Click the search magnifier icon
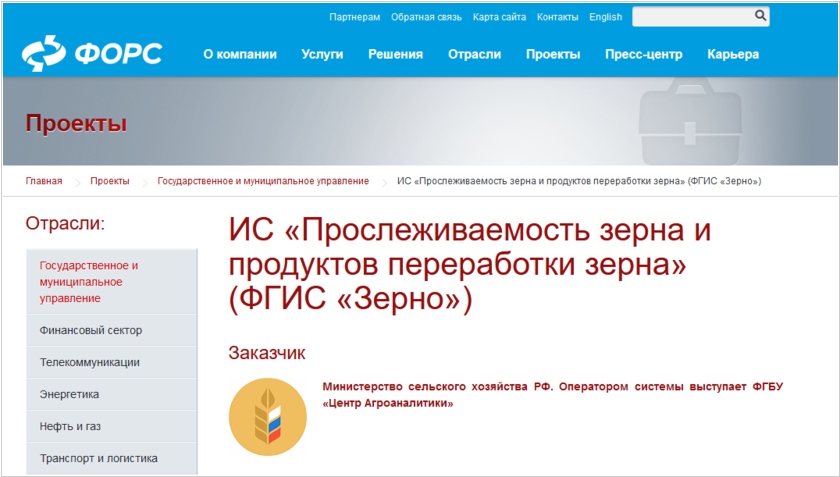Screen dimensions: 840x477 click(x=760, y=16)
